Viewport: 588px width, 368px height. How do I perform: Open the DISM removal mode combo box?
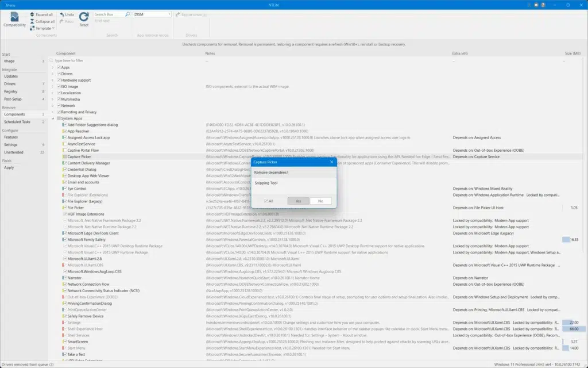[152, 14]
